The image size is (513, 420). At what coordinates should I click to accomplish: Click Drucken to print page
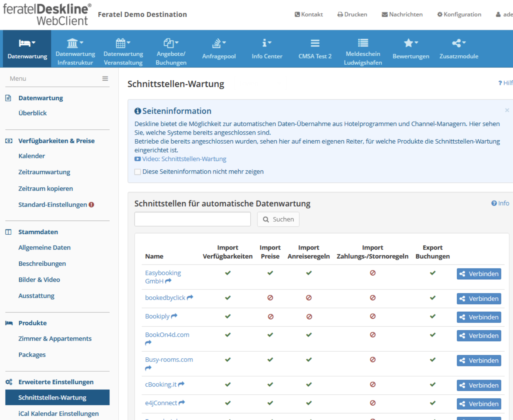point(352,14)
